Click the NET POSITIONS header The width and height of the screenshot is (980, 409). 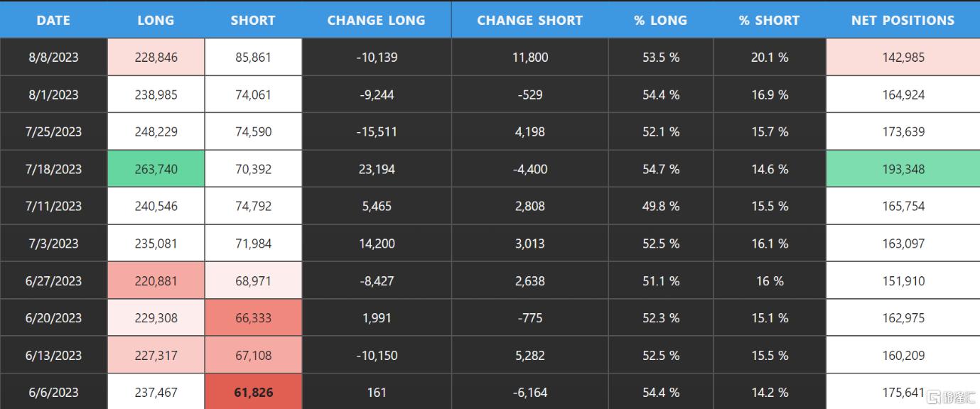click(x=903, y=20)
